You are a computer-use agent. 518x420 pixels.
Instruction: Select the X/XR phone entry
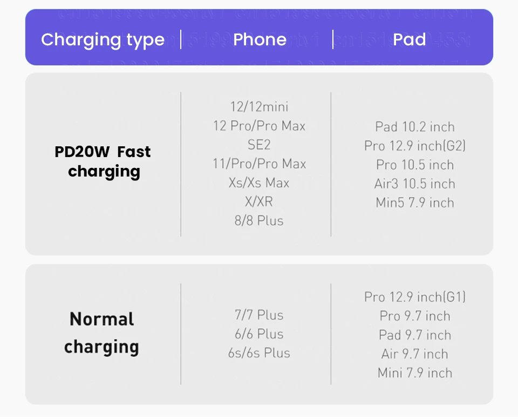[x=259, y=201]
